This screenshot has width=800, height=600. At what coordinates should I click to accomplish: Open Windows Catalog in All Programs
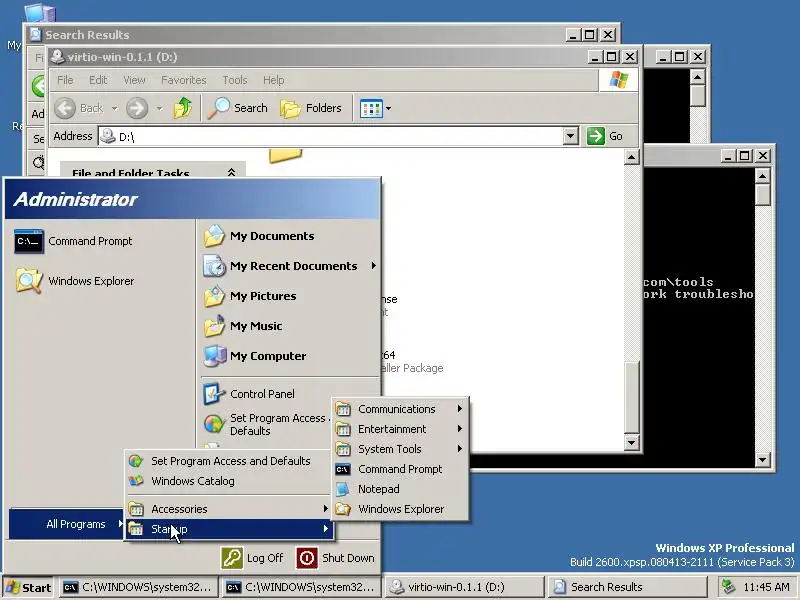click(x=230, y=481)
